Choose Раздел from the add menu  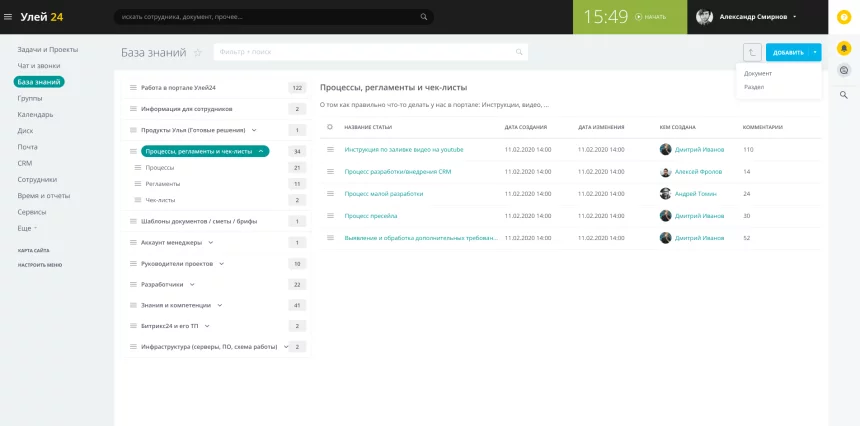754,87
